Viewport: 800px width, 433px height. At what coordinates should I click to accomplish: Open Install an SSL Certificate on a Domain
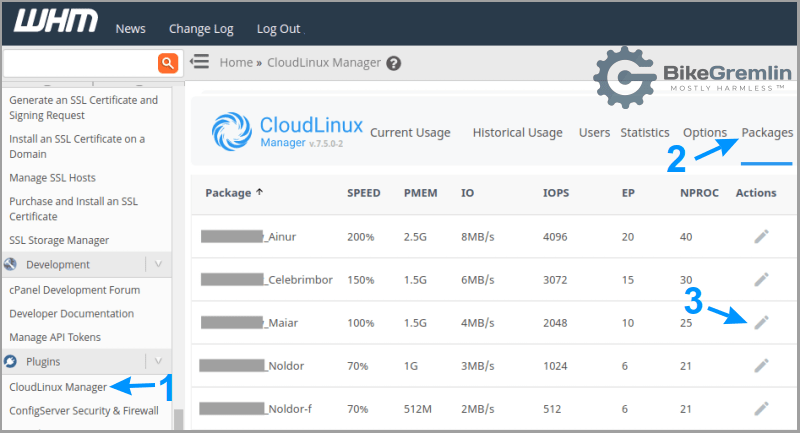click(x=77, y=146)
